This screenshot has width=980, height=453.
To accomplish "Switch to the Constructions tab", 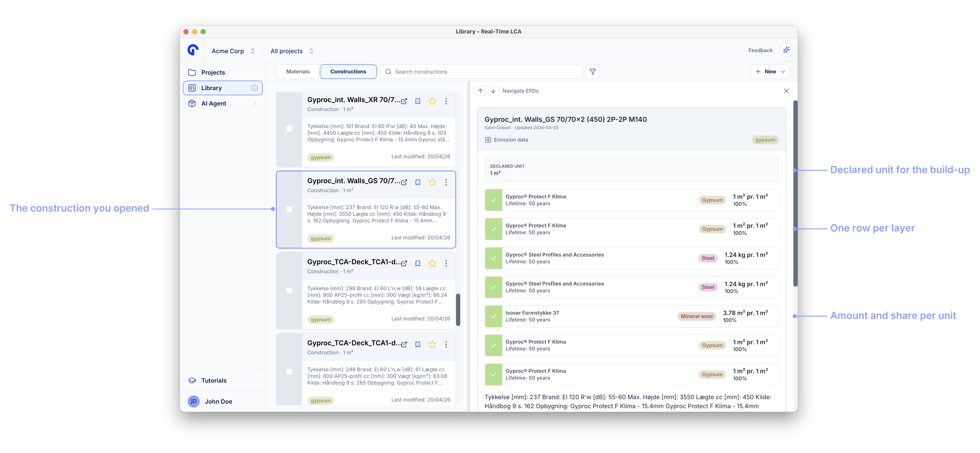I will (348, 71).
